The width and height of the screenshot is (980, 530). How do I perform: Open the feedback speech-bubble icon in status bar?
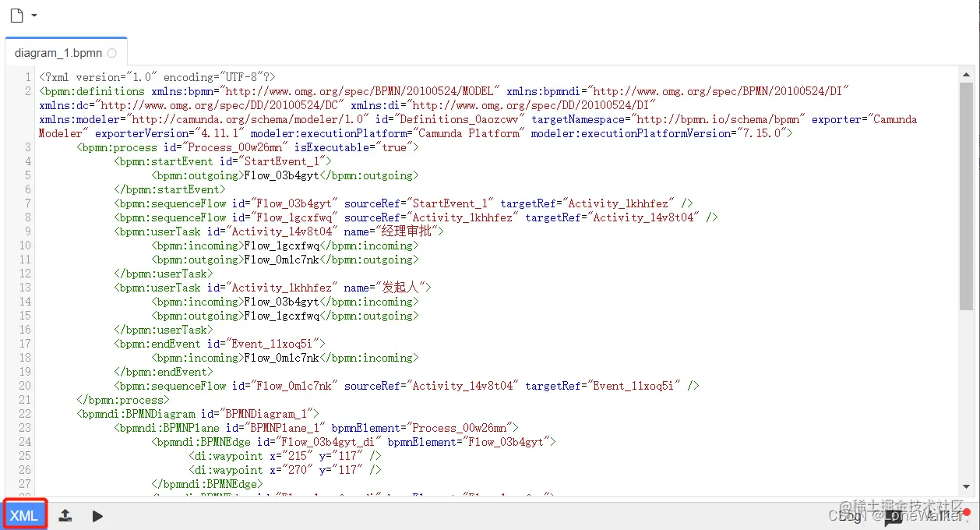pyautogui.click(x=893, y=516)
